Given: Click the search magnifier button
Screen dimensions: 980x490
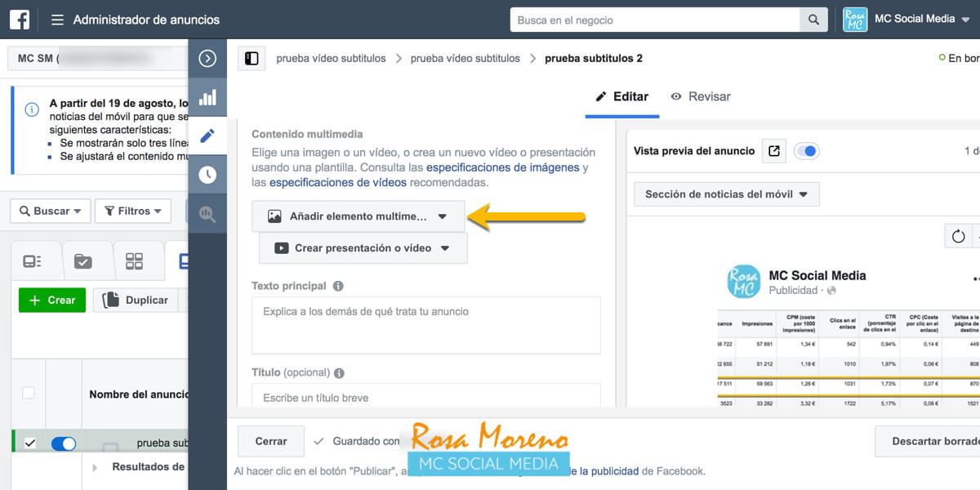Looking at the screenshot, I should (x=813, y=20).
